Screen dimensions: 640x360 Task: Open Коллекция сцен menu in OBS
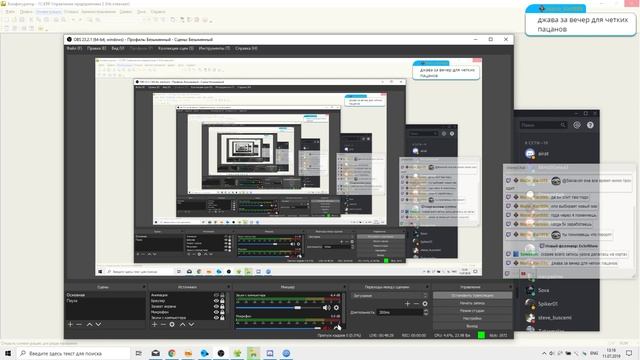176,49
